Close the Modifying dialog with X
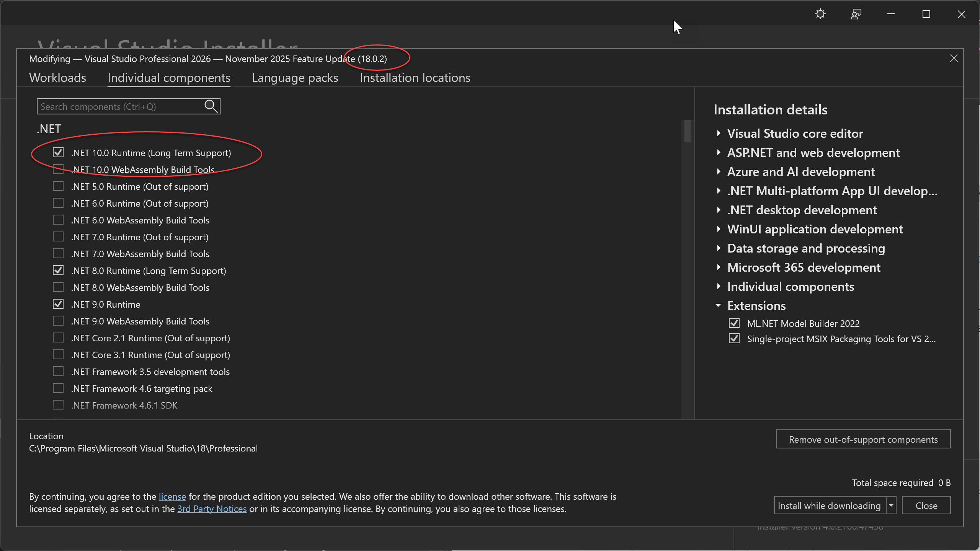 point(954,58)
